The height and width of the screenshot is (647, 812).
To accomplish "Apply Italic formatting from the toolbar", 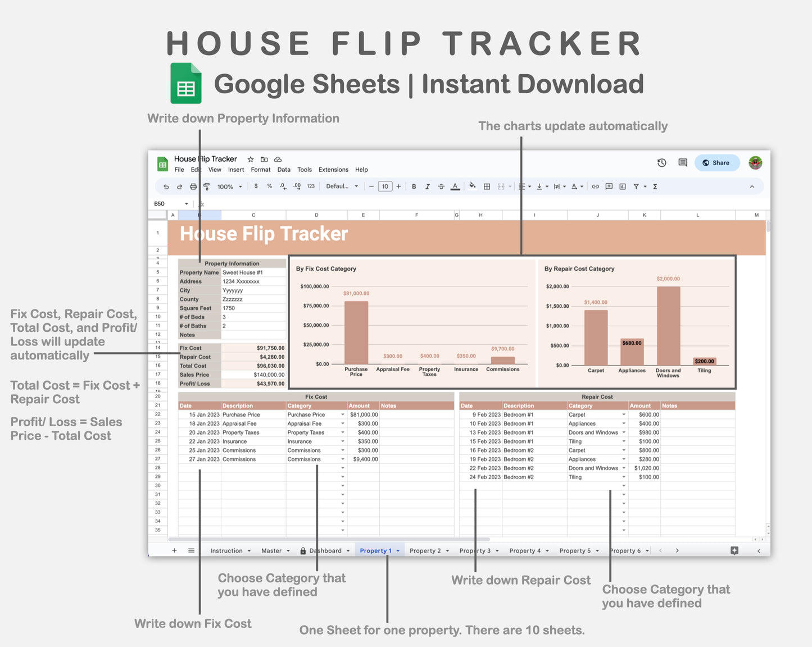I will point(428,186).
